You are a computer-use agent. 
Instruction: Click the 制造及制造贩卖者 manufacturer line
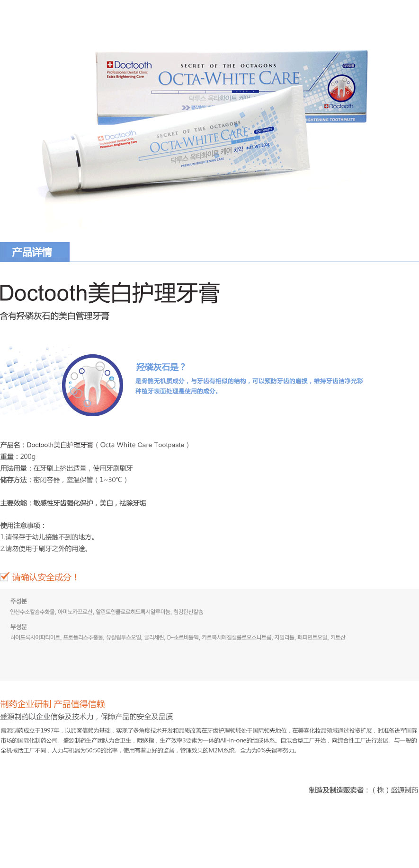click(x=364, y=790)
